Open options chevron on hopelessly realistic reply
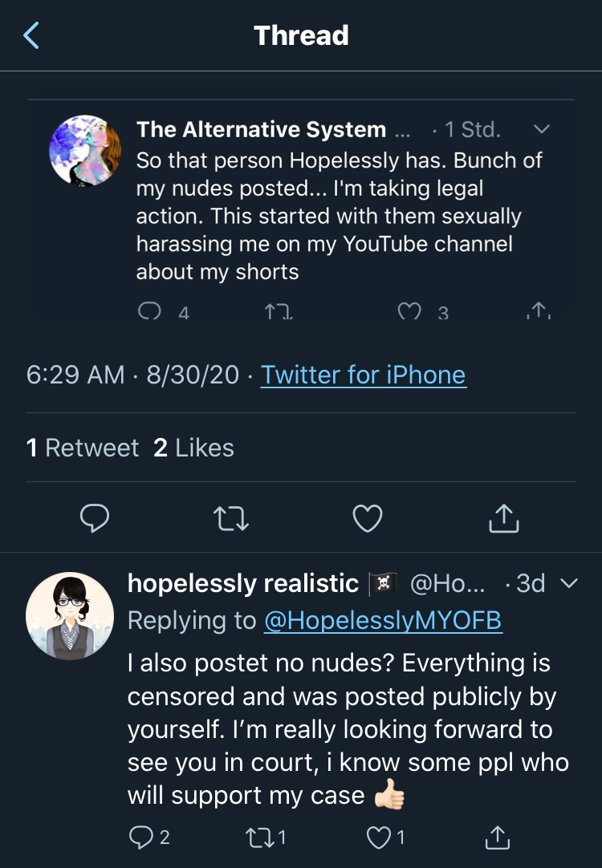 (569, 583)
